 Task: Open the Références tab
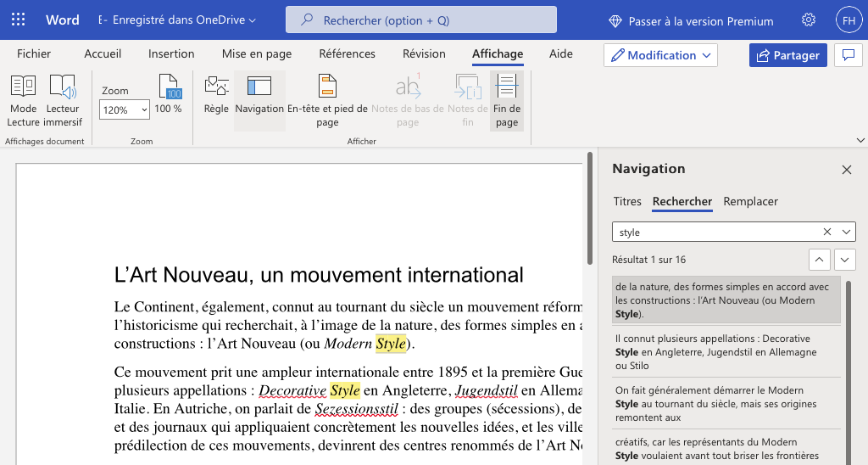click(347, 53)
